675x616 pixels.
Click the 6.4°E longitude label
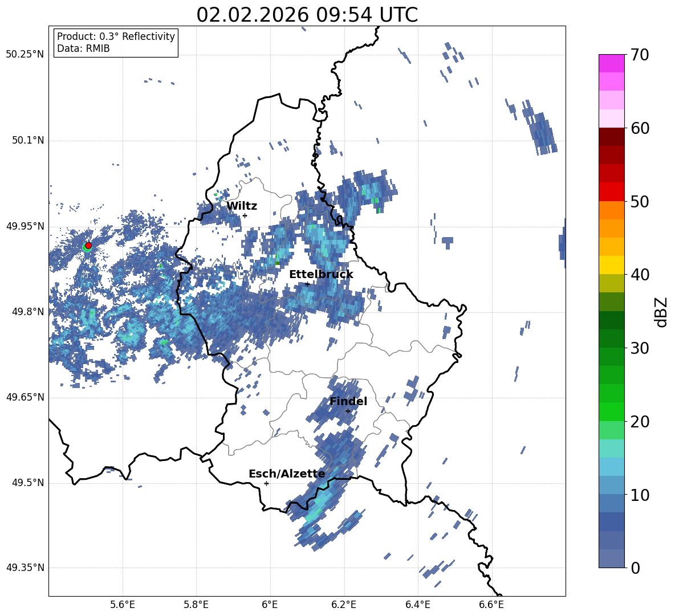(417, 605)
